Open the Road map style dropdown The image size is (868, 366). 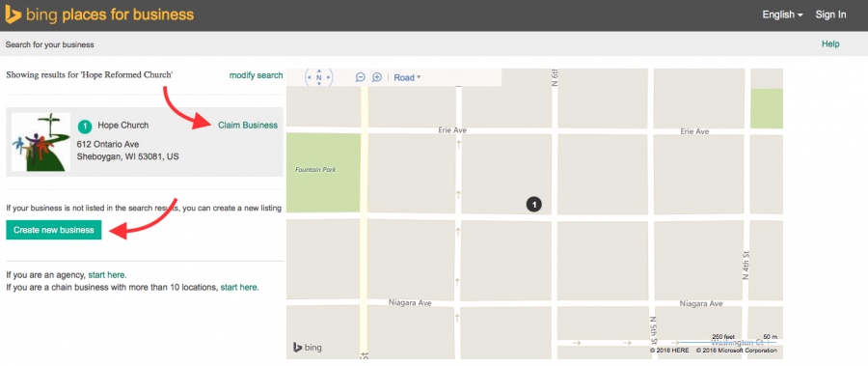pos(407,77)
